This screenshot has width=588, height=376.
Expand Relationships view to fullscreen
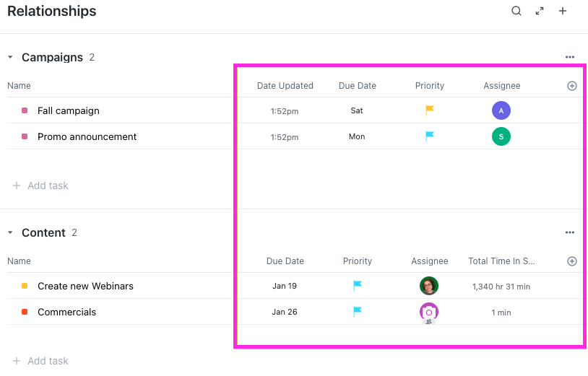(540, 11)
